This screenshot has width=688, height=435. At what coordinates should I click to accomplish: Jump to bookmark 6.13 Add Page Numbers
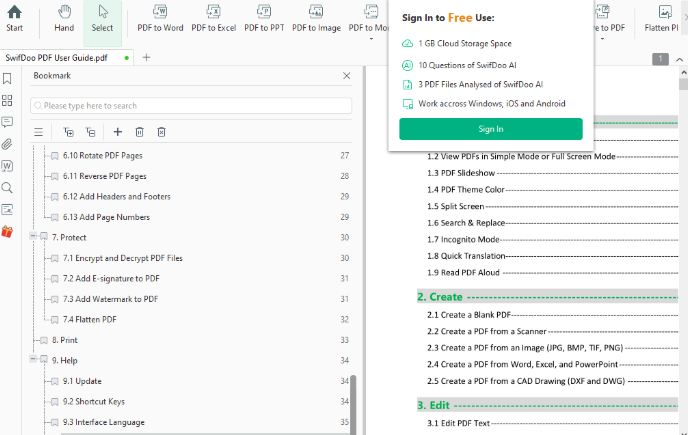pyautogui.click(x=106, y=217)
